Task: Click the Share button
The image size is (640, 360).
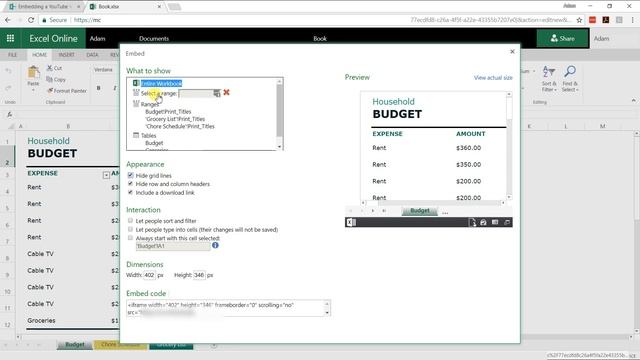Action: pyautogui.click(x=562, y=38)
